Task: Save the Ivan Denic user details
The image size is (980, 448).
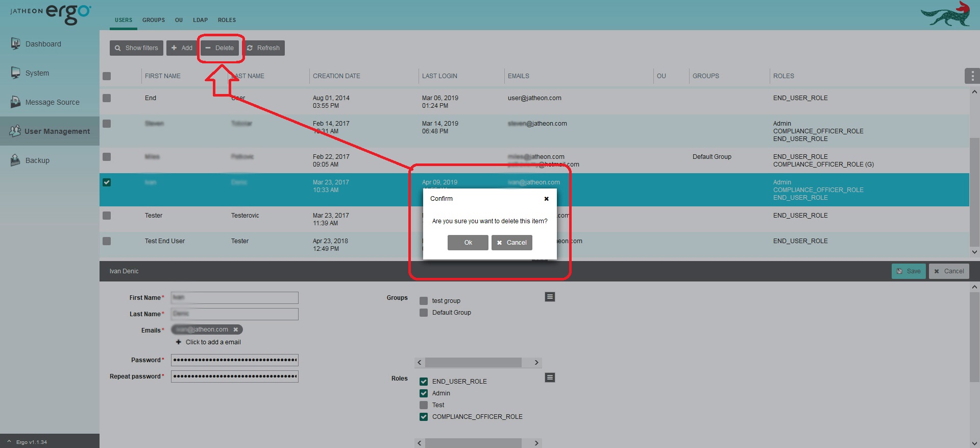Action: point(909,271)
